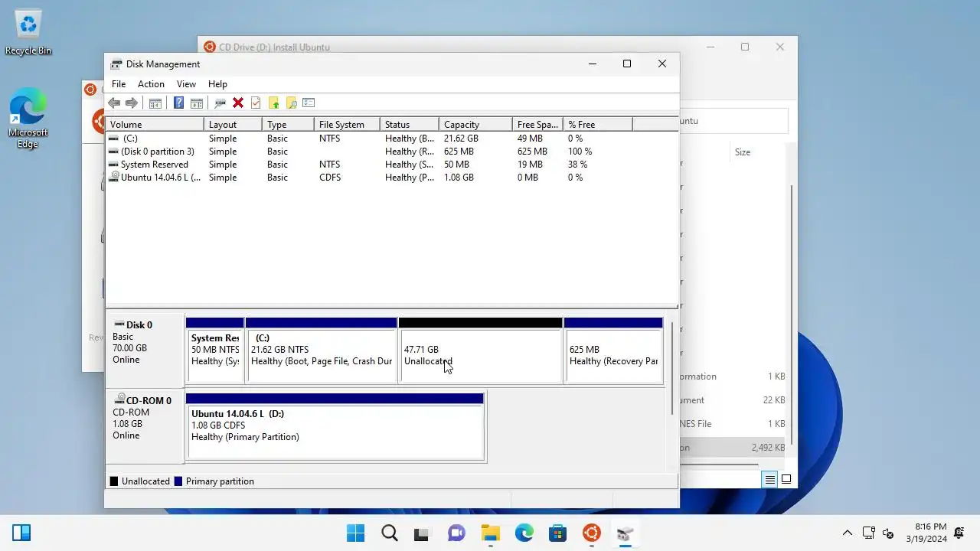Viewport: 980px width, 551px height.
Task: Click the muted volume tray icon
Action: [x=888, y=533]
